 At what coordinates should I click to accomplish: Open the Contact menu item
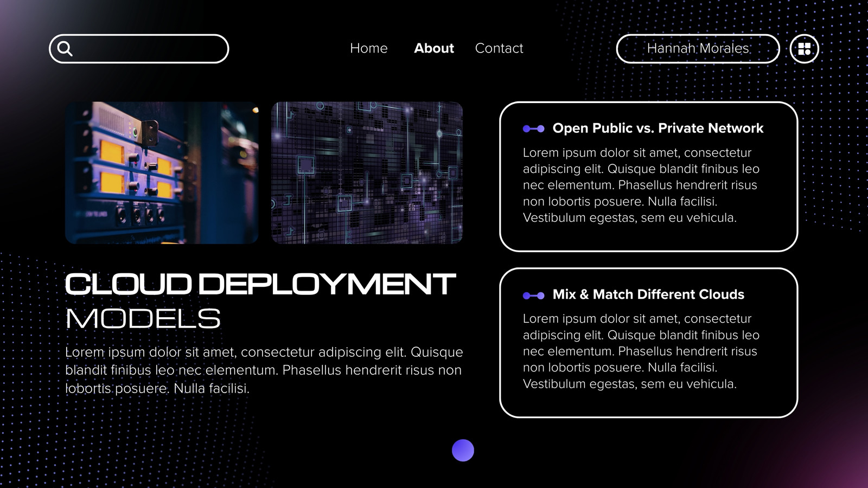point(499,48)
